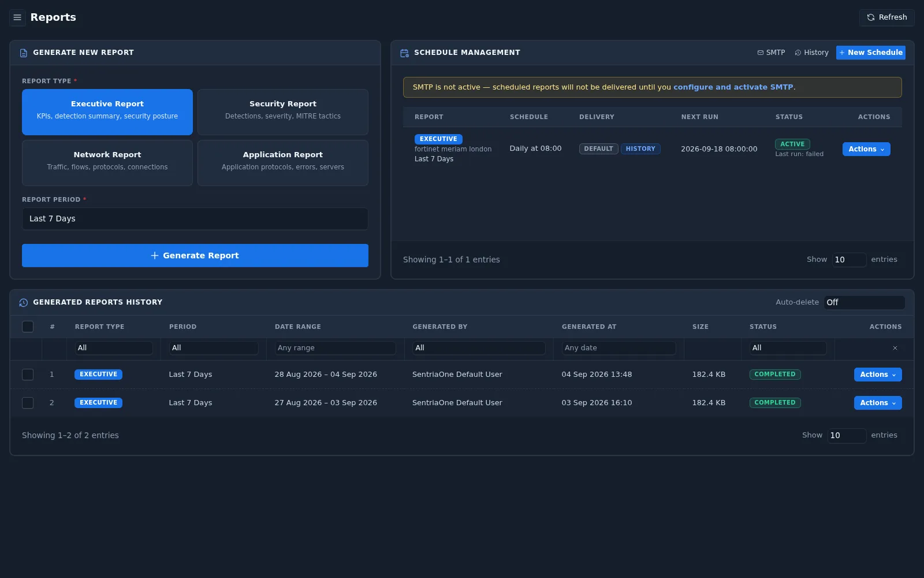Click the Generated At date filter
924x578 pixels.
619,348
